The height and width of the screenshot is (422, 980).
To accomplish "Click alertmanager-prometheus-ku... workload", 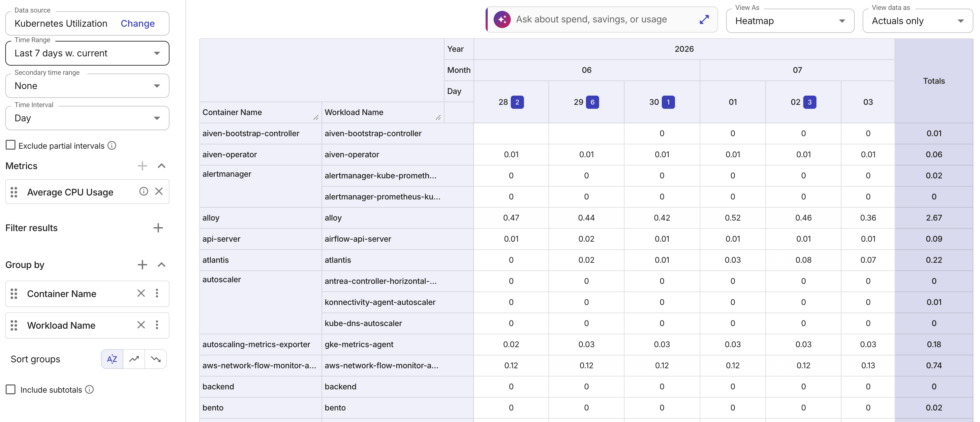I will [397, 197].
